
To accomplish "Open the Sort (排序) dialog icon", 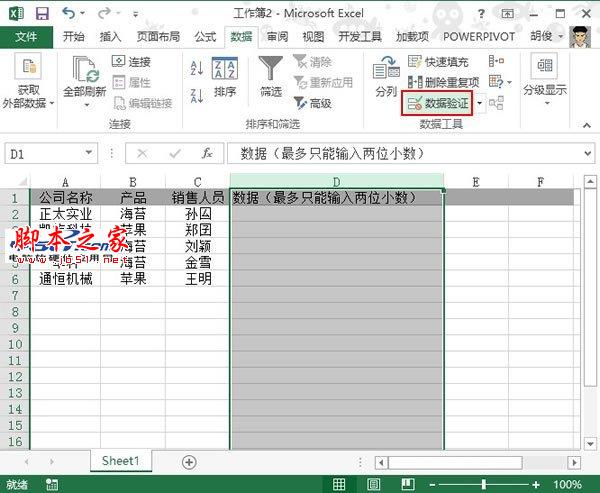I will point(225,68).
